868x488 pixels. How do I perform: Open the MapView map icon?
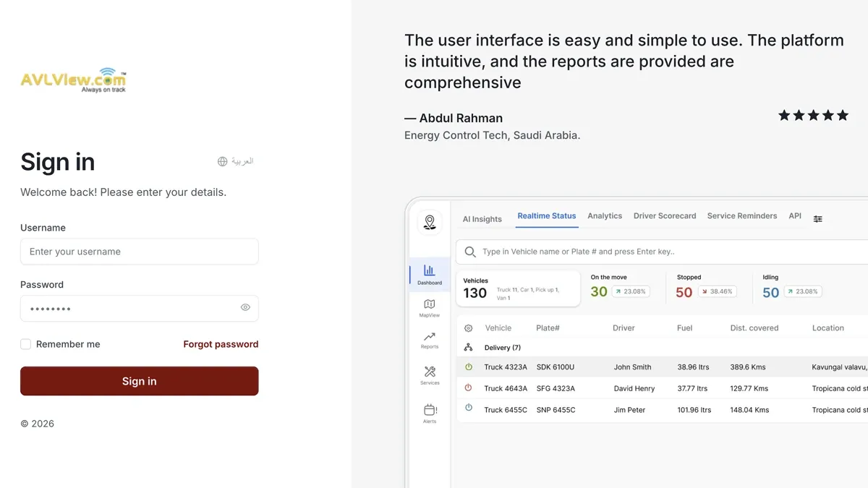430,304
